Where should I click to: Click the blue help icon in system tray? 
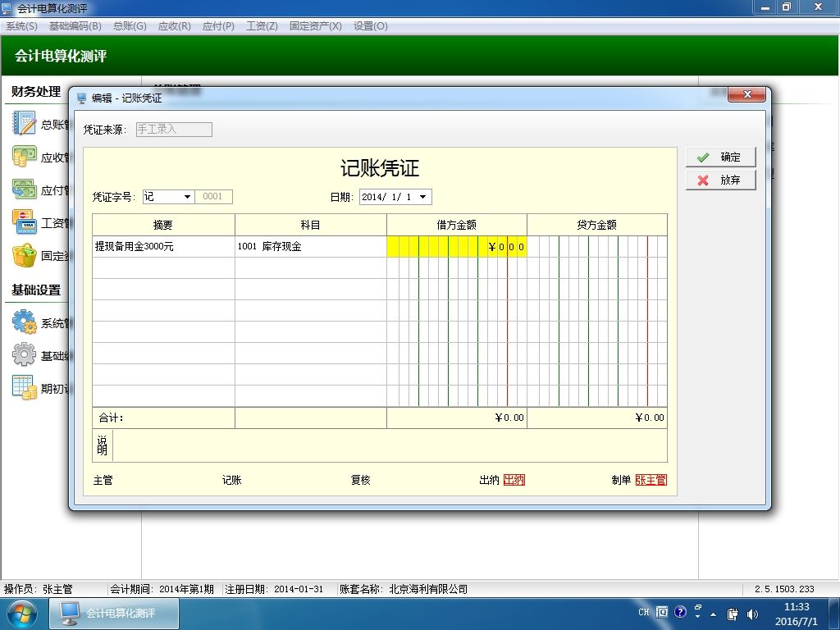(680, 612)
